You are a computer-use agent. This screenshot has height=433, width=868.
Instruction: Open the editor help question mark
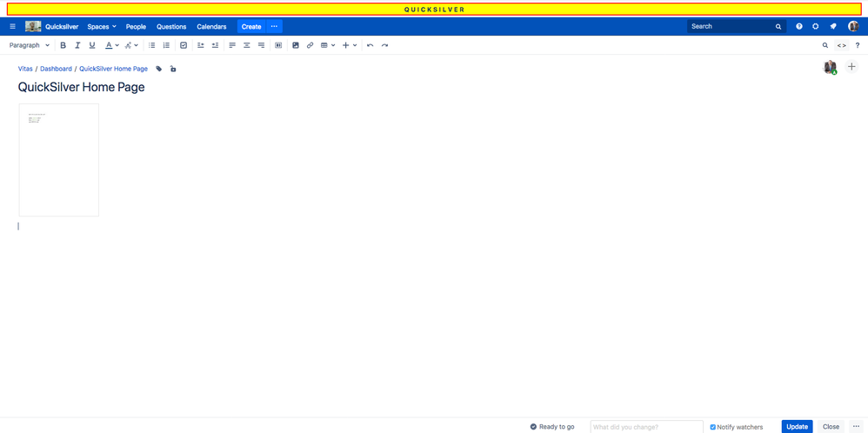pos(858,45)
